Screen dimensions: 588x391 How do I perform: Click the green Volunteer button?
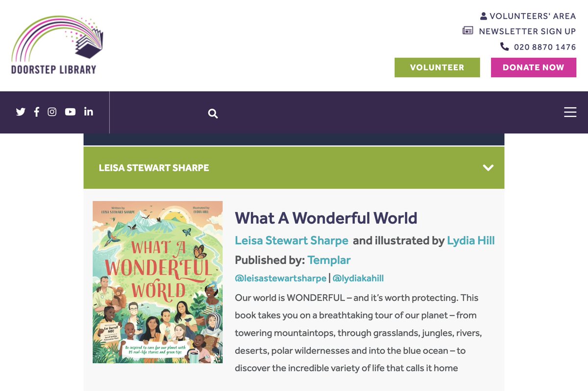pyautogui.click(x=437, y=68)
